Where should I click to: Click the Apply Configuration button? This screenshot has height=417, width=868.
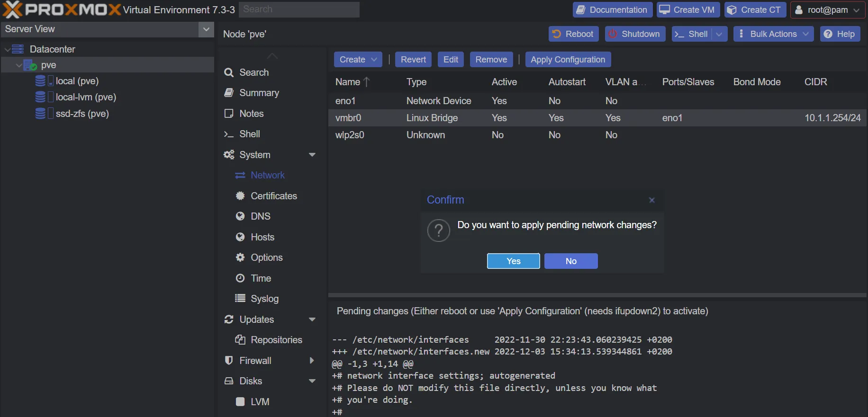click(x=568, y=60)
